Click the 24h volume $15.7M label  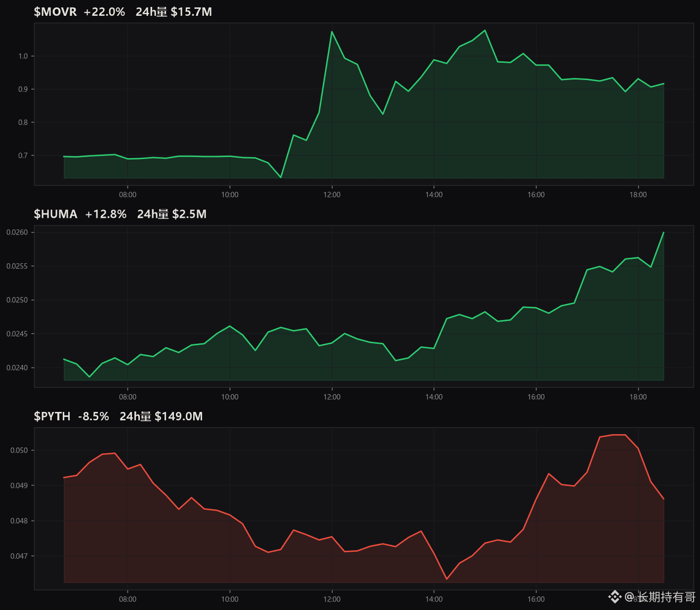pyautogui.click(x=174, y=12)
